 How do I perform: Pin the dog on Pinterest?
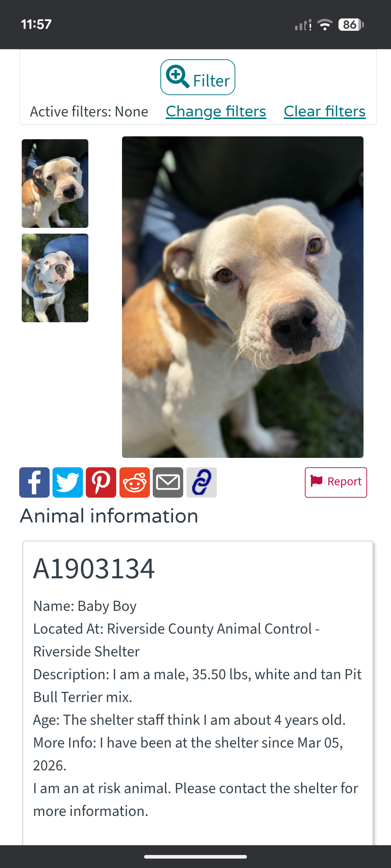coord(101,482)
